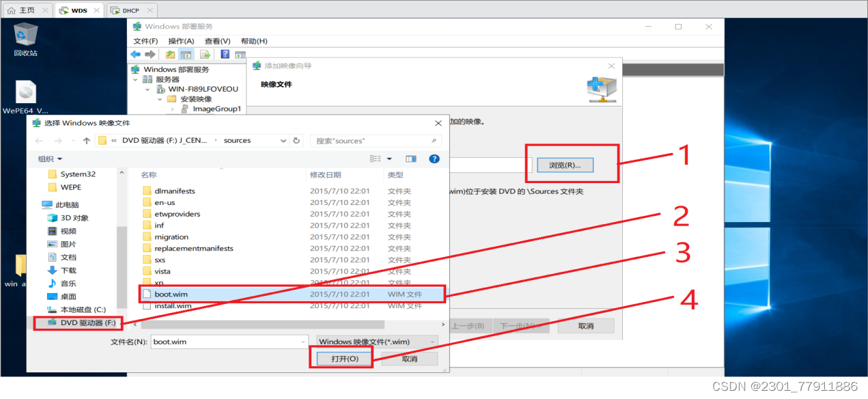Viewport: 868px width, 399px height.
Task: Click the up arrow in file dialog navigation
Action: 86,141
